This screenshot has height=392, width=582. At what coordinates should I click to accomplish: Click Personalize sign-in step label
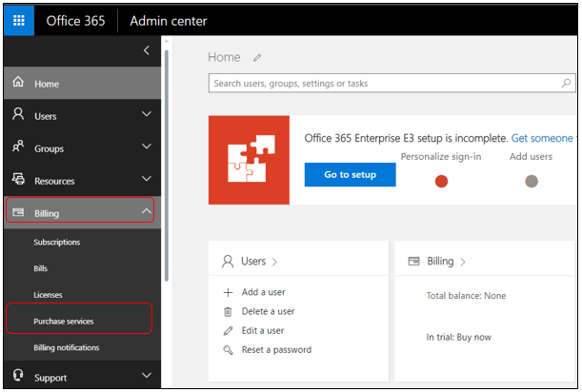click(441, 156)
